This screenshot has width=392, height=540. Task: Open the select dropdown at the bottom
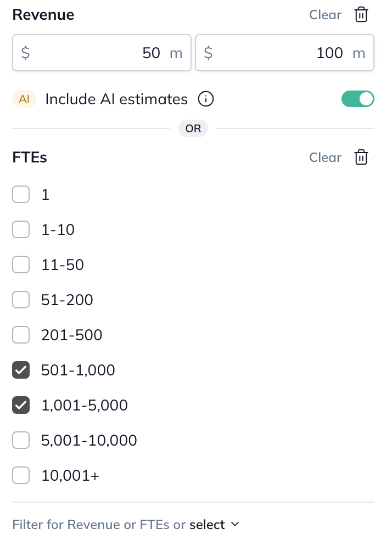(x=208, y=525)
